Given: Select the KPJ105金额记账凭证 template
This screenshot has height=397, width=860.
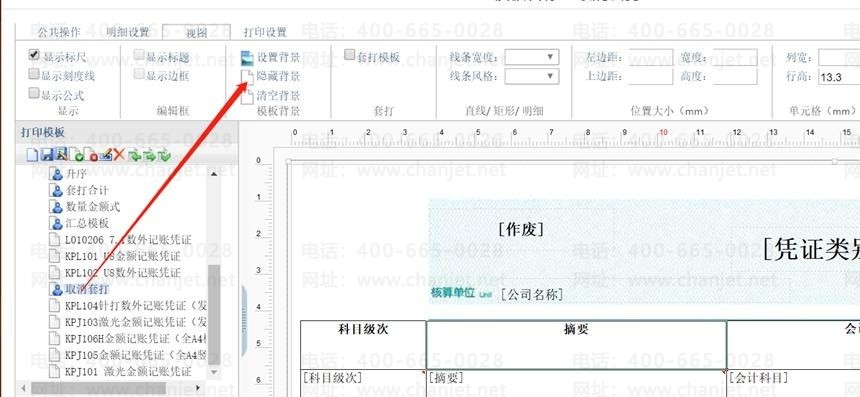Looking at the screenshot, I should tap(135, 355).
